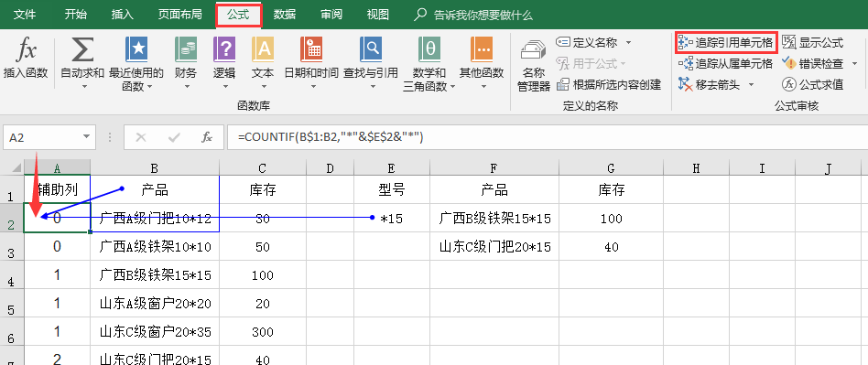Image resolution: width=868 pixels, height=365 pixels.
Task: Switch to the Review (审阅) tab
Action: (331, 15)
